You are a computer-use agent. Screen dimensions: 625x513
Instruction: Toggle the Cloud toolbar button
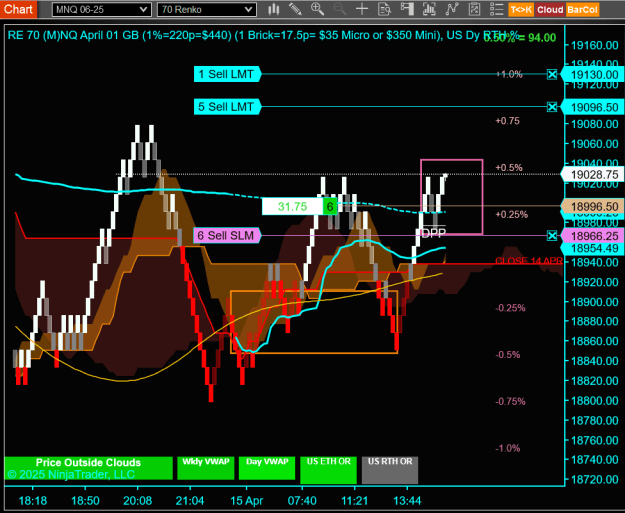(x=550, y=10)
